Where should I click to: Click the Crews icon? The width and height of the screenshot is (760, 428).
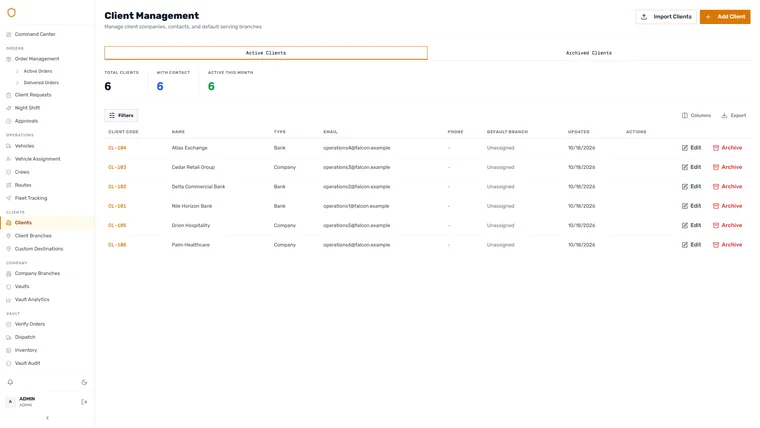click(x=8, y=172)
